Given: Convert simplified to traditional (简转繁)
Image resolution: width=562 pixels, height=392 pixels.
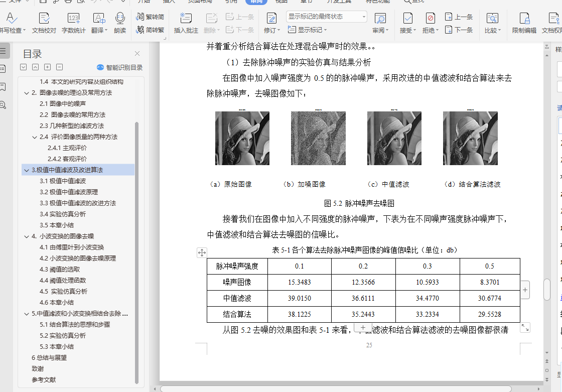Looking at the screenshot, I should (150, 30).
